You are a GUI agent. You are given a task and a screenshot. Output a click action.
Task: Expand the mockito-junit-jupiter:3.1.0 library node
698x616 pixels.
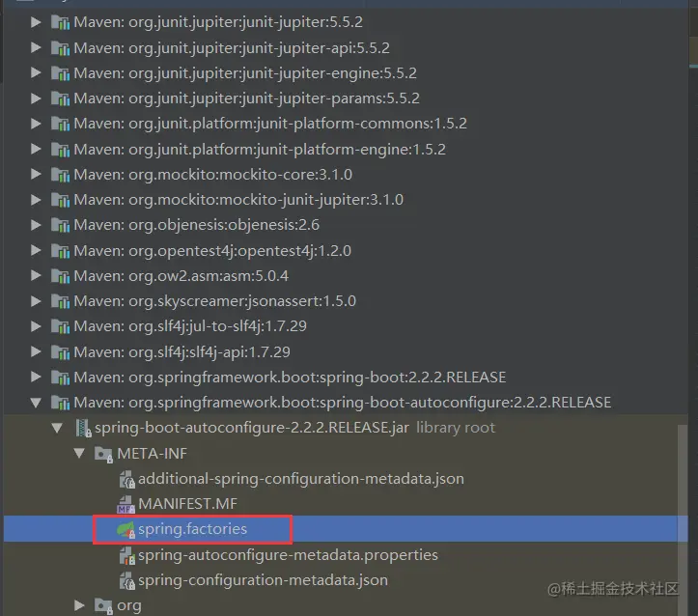click(36, 200)
